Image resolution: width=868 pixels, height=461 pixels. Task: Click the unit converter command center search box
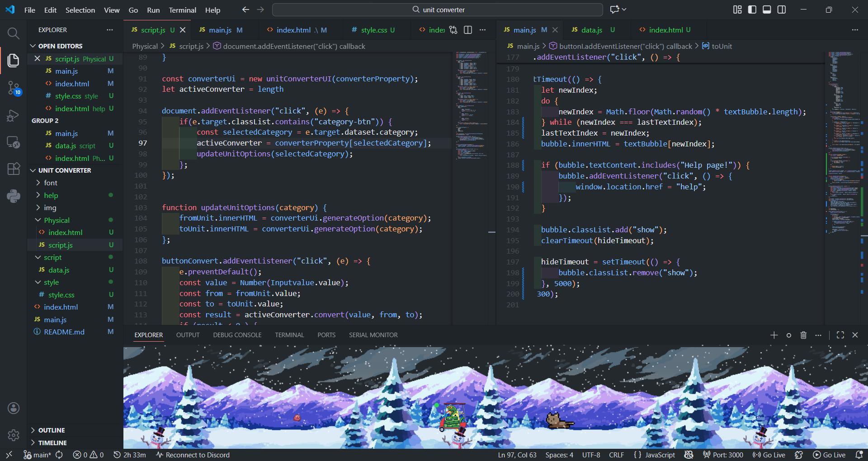click(x=437, y=9)
